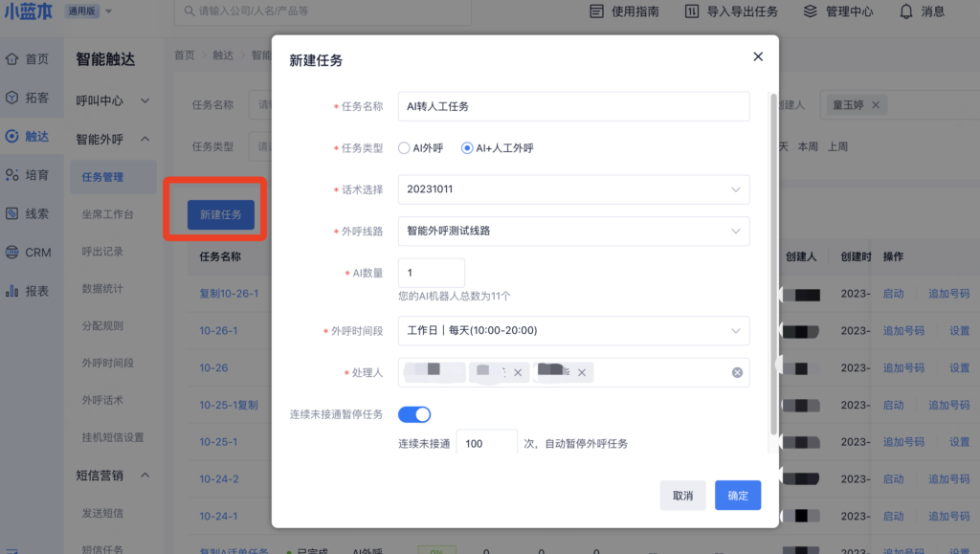Open 使用指南 in the top bar
980x554 pixels.
pos(622,11)
